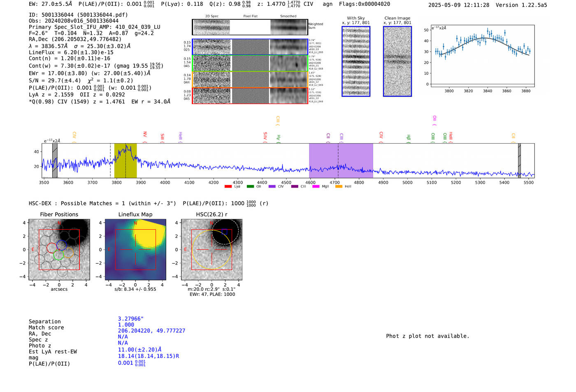Click the 'Cont(n) = 1.20(±0.11)e-16' line
The image size is (576, 392).
[x=70, y=59]
